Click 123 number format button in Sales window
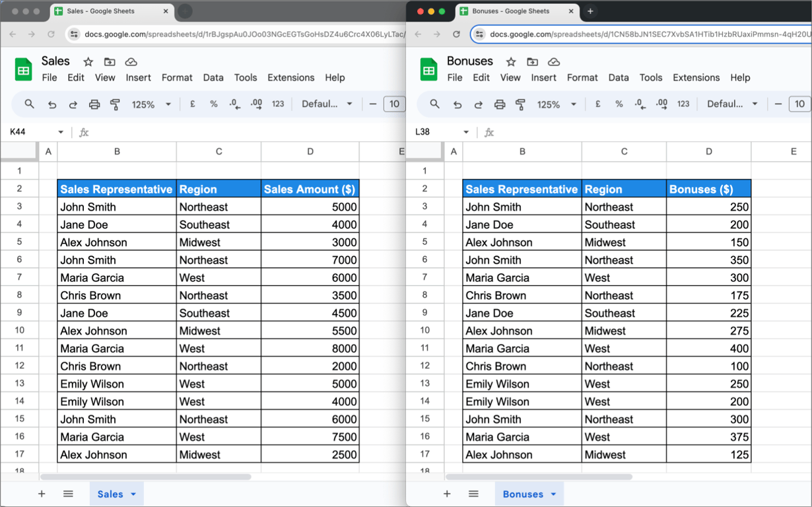 click(x=278, y=104)
